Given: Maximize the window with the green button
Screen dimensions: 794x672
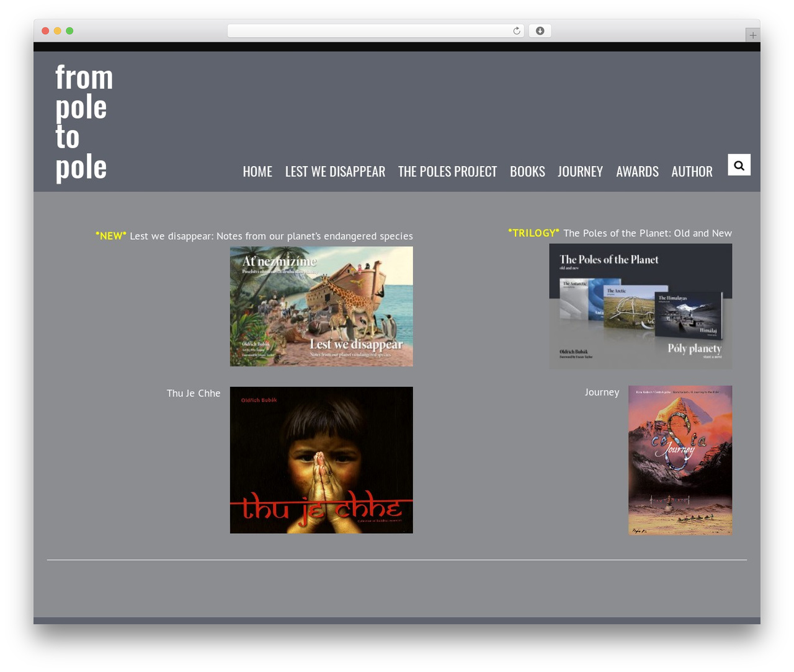Looking at the screenshot, I should (x=69, y=31).
